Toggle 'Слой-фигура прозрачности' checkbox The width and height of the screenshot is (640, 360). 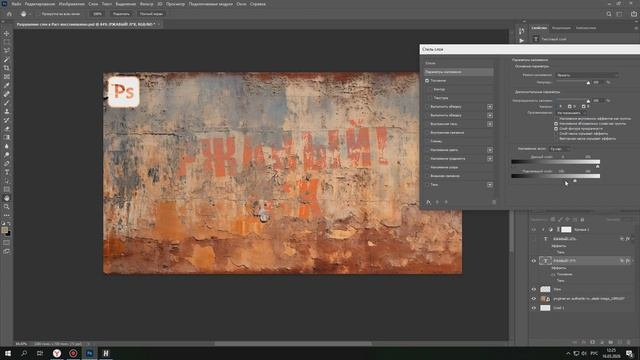pyautogui.click(x=556, y=129)
